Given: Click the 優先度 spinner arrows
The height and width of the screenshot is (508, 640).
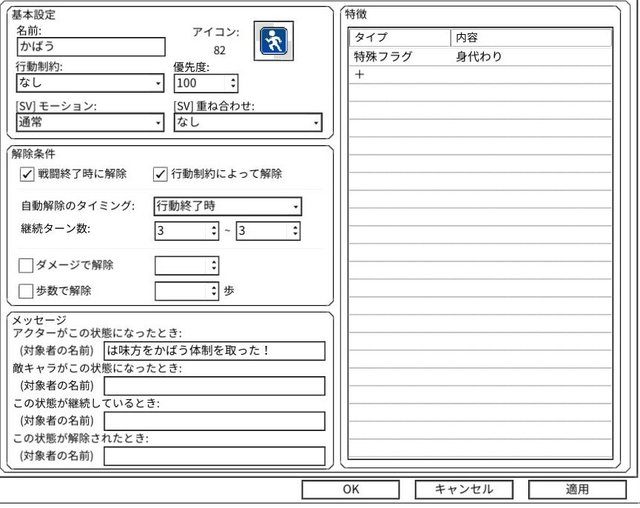Looking at the screenshot, I should pyautogui.click(x=233, y=83).
